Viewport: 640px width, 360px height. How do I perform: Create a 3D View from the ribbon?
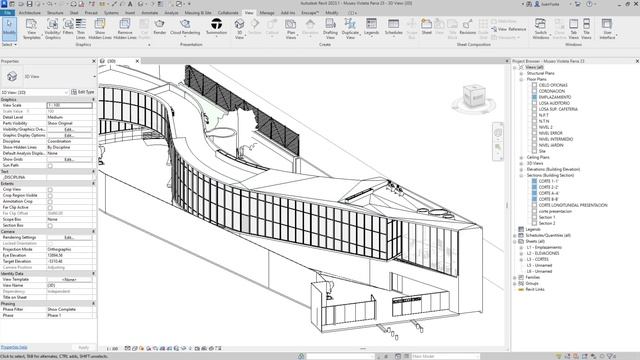pyautogui.click(x=240, y=29)
